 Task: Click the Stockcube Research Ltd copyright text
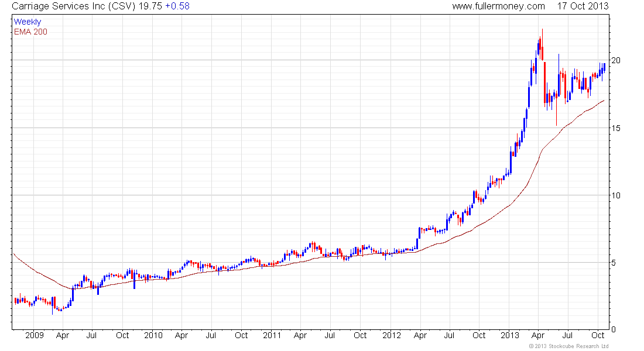(568, 346)
